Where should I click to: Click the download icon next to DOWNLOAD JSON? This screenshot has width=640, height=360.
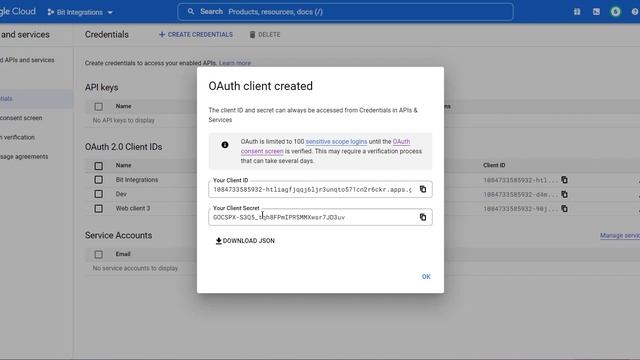218,241
